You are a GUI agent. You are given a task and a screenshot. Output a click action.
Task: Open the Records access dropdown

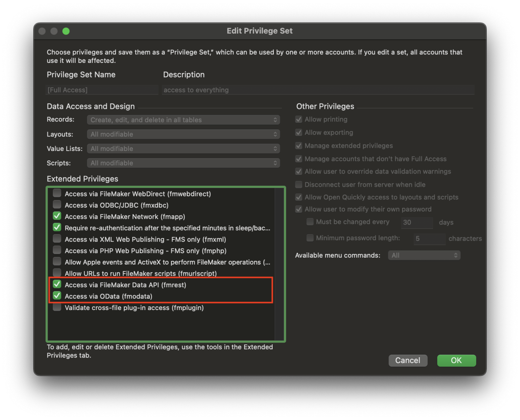pyautogui.click(x=183, y=120)
